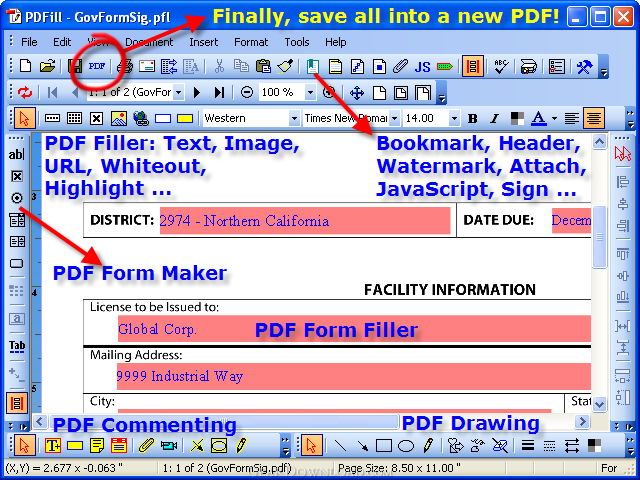Open the Western script dropdown
Image resolution: width=640 pixels, height=480 pixels.
[x=294, y=119]
